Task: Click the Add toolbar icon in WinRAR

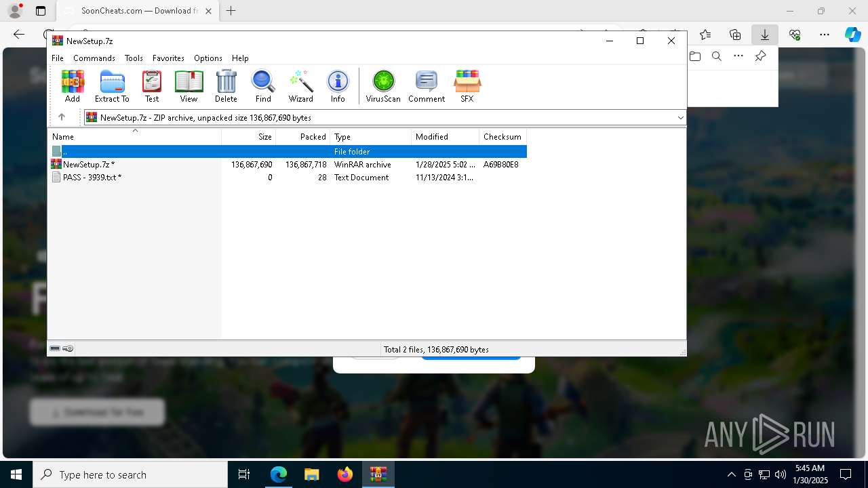Action: (x=73, y=86)
